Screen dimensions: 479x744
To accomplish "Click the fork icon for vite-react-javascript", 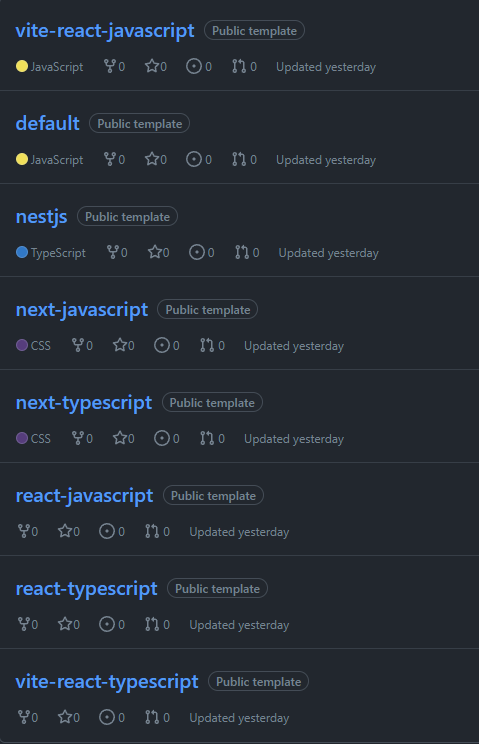I will point(110,66).
